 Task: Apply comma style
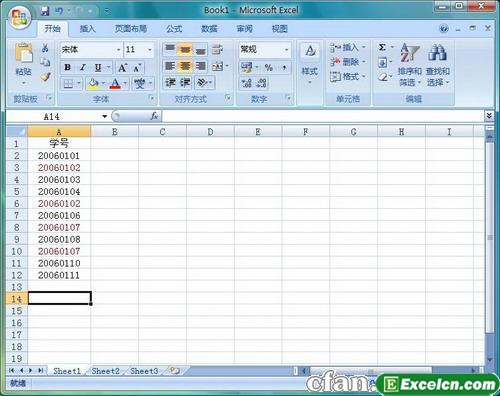tap(284, 67)
